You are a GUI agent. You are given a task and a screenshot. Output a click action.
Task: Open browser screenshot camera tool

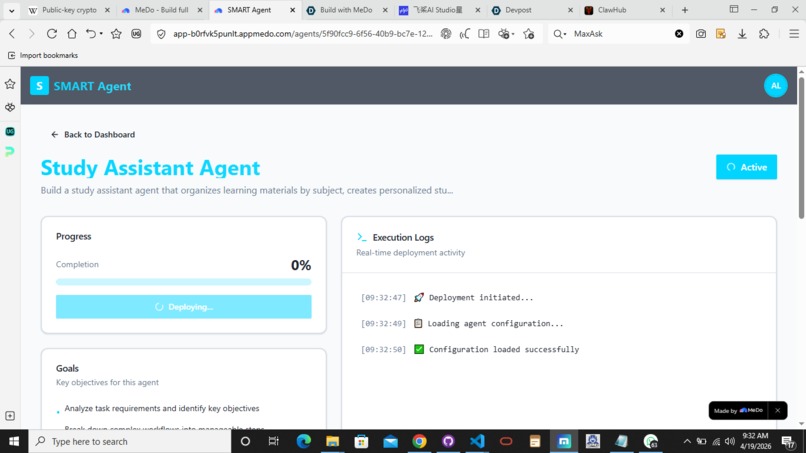coord(701,34)
